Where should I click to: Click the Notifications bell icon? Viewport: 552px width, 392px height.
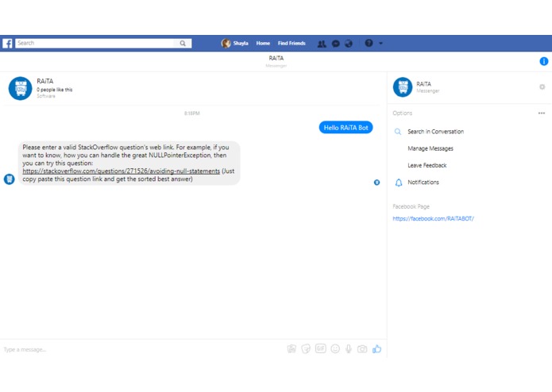click(399, 183)
